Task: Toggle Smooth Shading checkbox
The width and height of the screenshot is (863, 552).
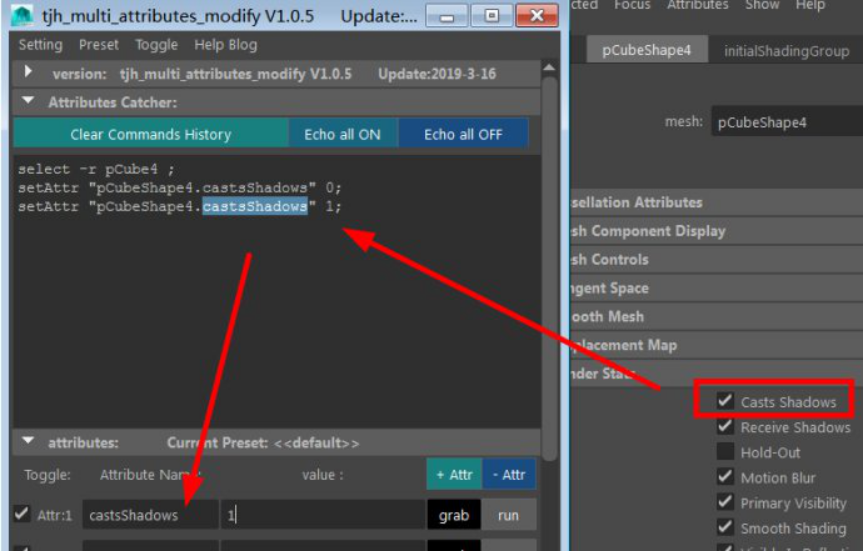Action: 725,527
